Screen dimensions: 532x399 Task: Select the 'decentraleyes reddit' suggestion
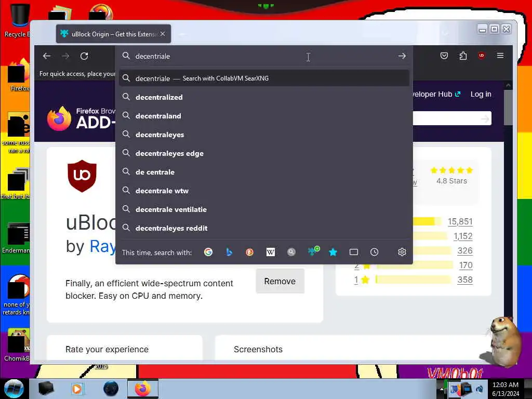264,228
